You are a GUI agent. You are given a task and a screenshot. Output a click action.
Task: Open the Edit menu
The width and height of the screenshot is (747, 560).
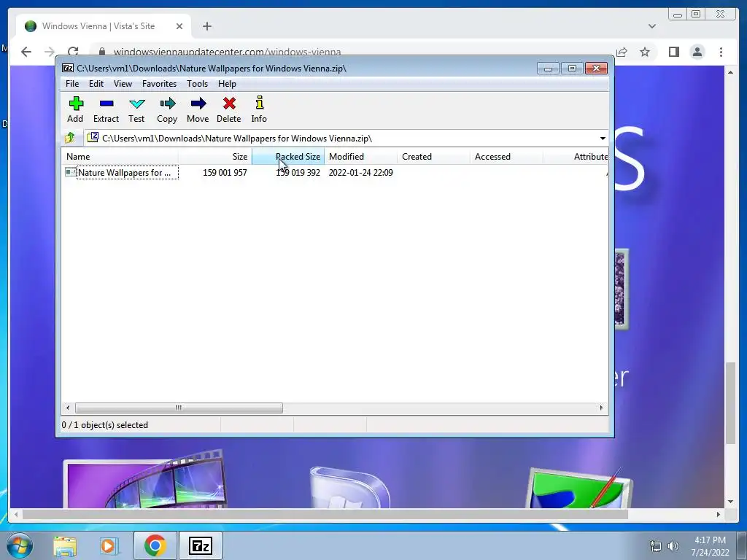point(96,84)
